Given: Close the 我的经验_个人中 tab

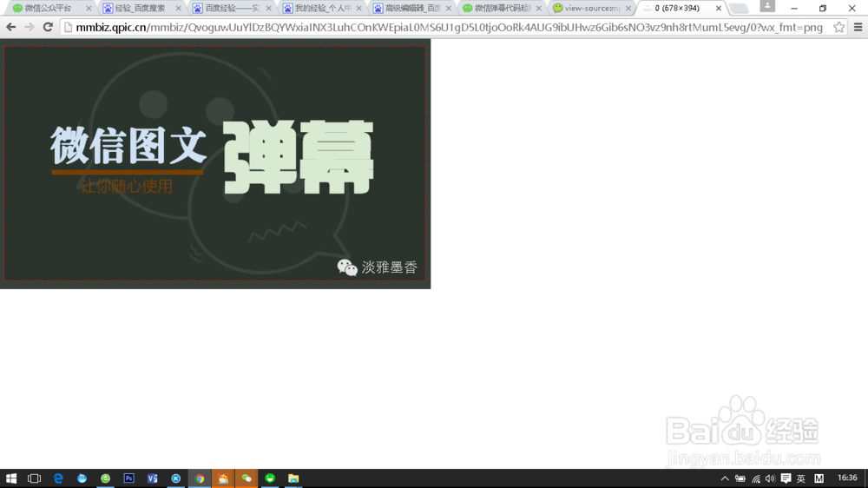Looking at the screenshot, I should pyautogui.click(x=358, y=9).
